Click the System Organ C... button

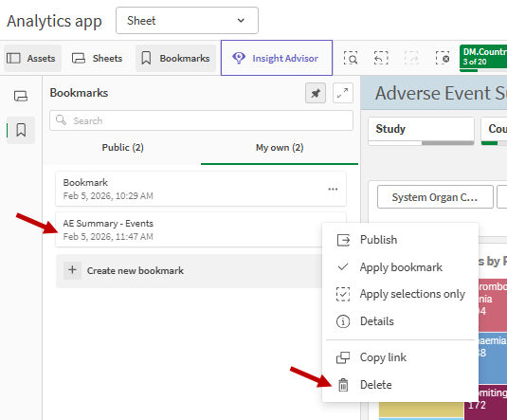click(435, 197)
